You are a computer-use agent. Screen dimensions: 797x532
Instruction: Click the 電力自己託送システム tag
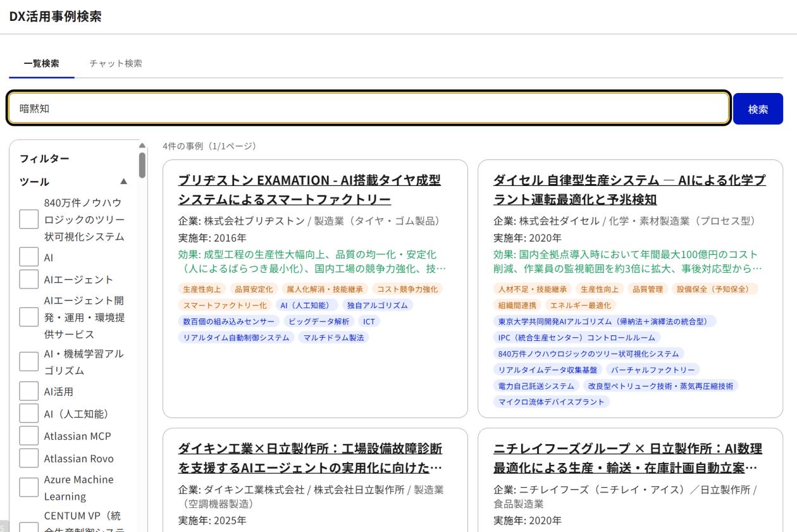[x=536, y=386]
